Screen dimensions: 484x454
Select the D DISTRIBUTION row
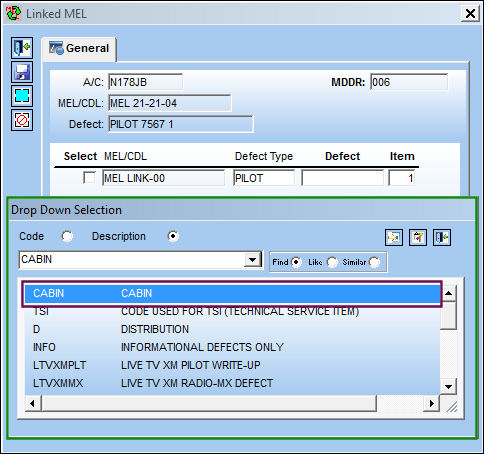[x=232, y=329]
